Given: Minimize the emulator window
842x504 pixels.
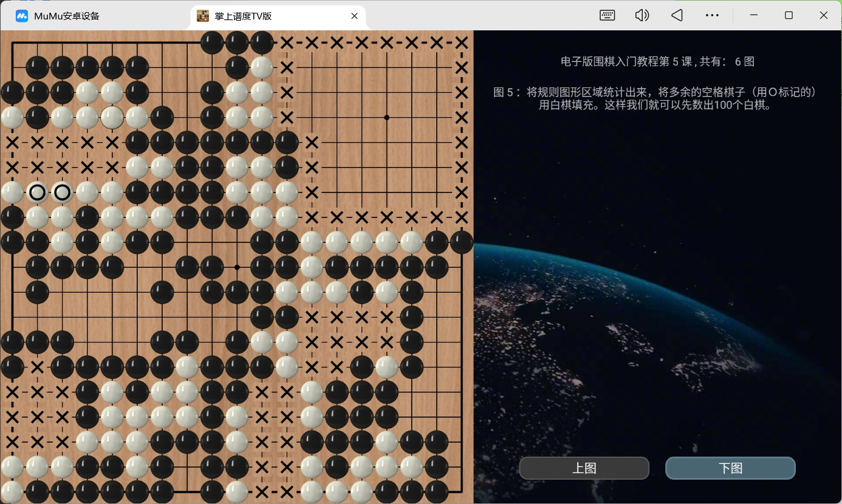Looking at the screenshot, I should 753,15.
